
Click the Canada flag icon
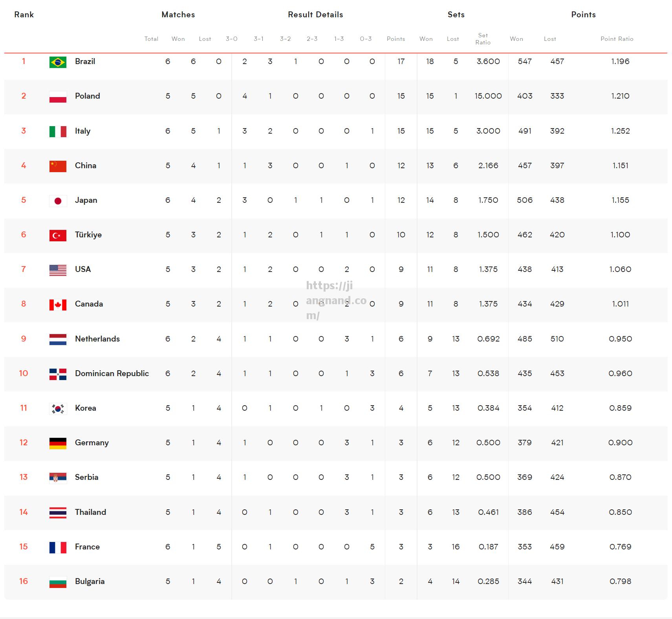[58, 305]
